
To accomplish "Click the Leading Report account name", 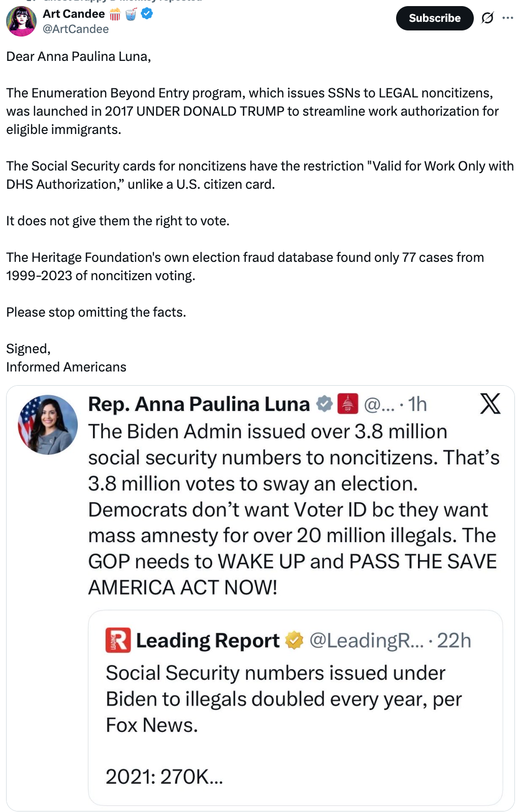I will click(x=208, y=640).
